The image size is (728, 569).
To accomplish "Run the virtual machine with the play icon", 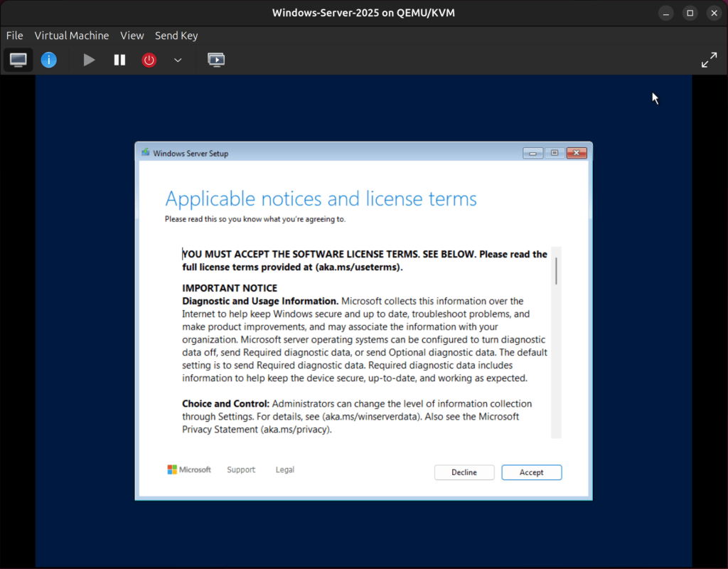I will [x=89, y=60].
